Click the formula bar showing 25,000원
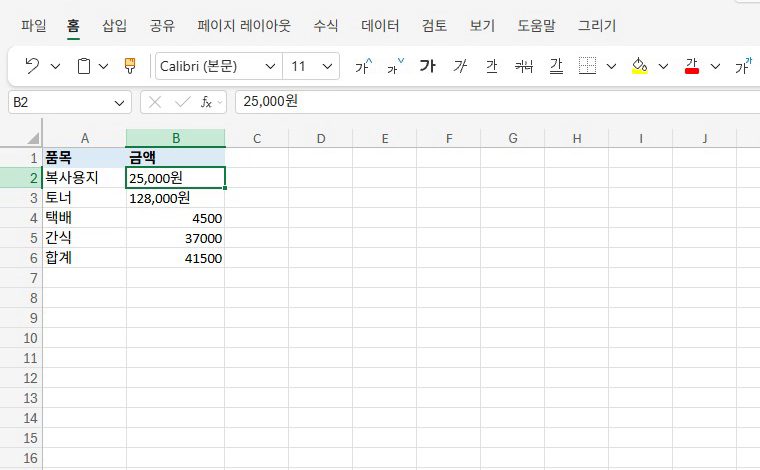This screenshot has width=760, height=470. (x=497, y=102)
